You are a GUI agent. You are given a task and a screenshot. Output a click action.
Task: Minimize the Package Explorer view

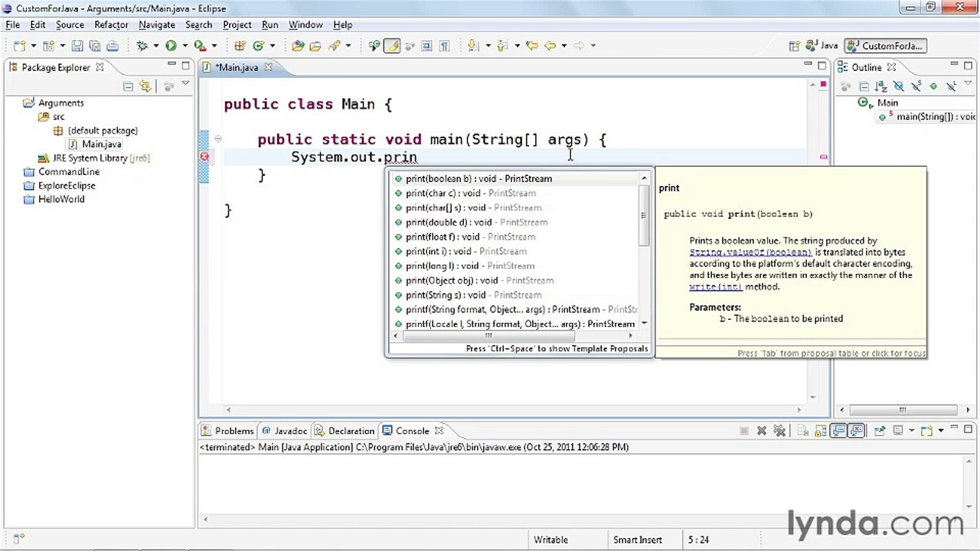172,66
